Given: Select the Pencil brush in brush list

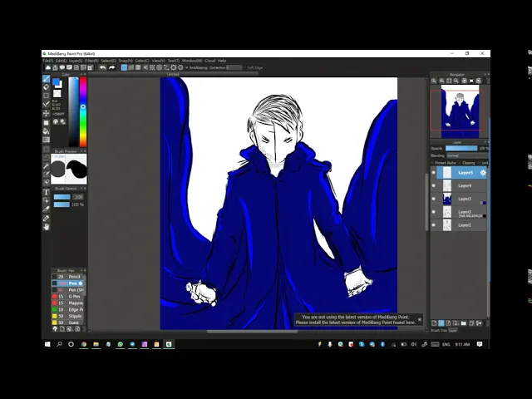Looking at the screenshot, I should (67, 277).
